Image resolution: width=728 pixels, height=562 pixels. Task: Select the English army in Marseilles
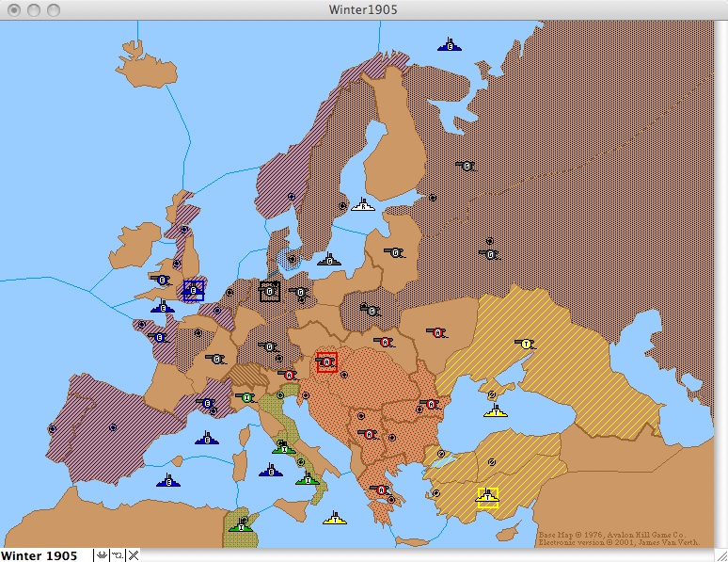coord(207,403)
